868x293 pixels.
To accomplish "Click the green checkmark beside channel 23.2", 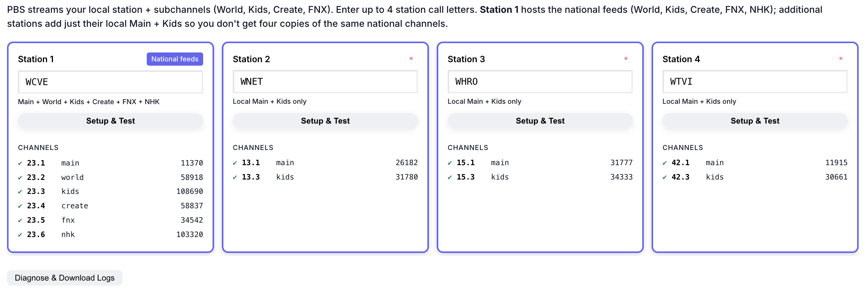I will 20,178.
